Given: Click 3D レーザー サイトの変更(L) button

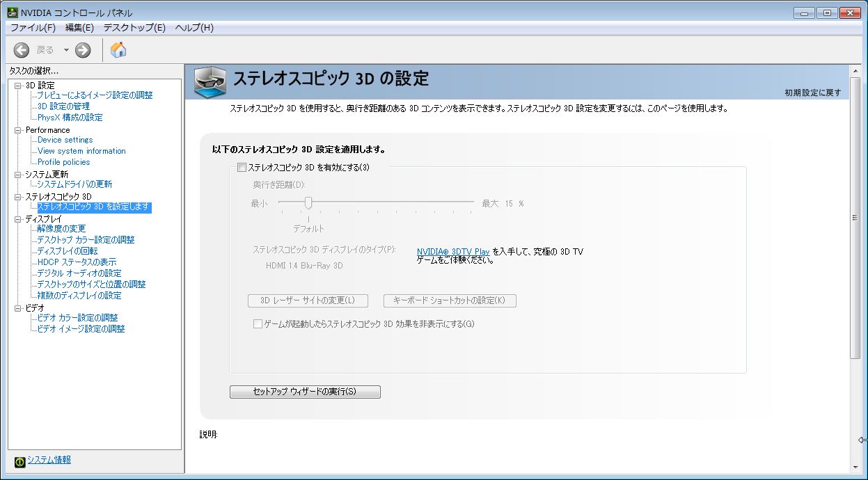Looking at the screenshot, I should (307, 301).
